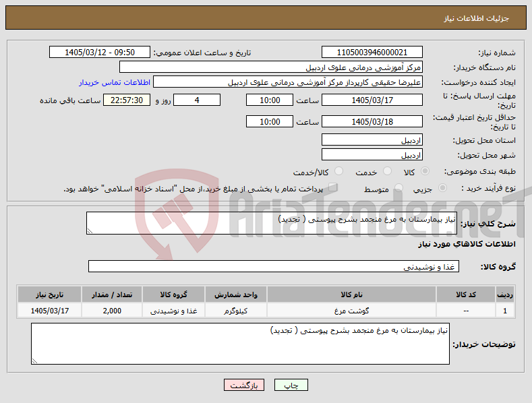Select the متوسط purchase type radio
This screenshot has height=403, width=532.
pyautogui.click(x=399, y=188)
